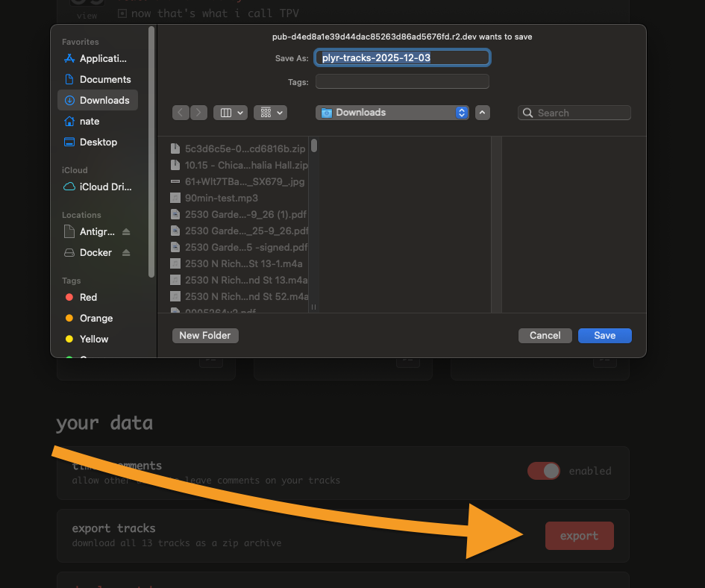Select the Red tag

[88, 297]
